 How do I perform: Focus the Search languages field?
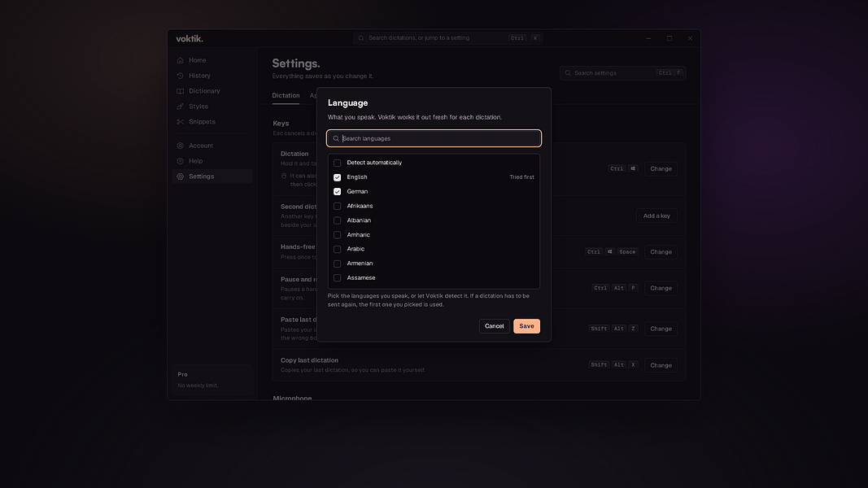[x=434, y=138]
